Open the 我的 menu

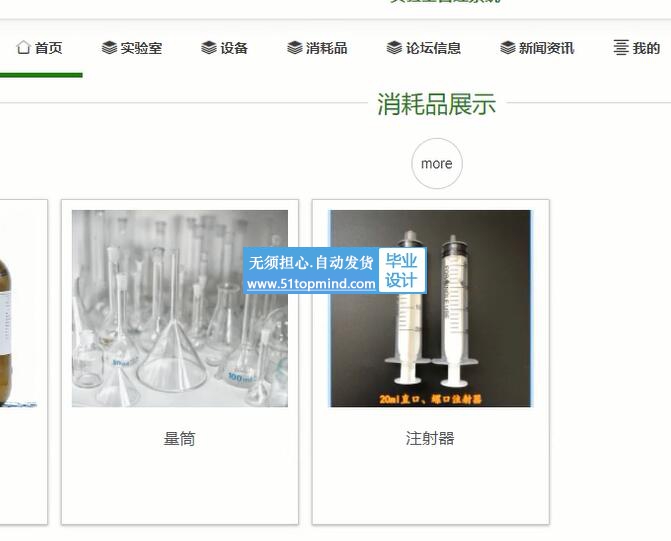(x=637, y=48)
